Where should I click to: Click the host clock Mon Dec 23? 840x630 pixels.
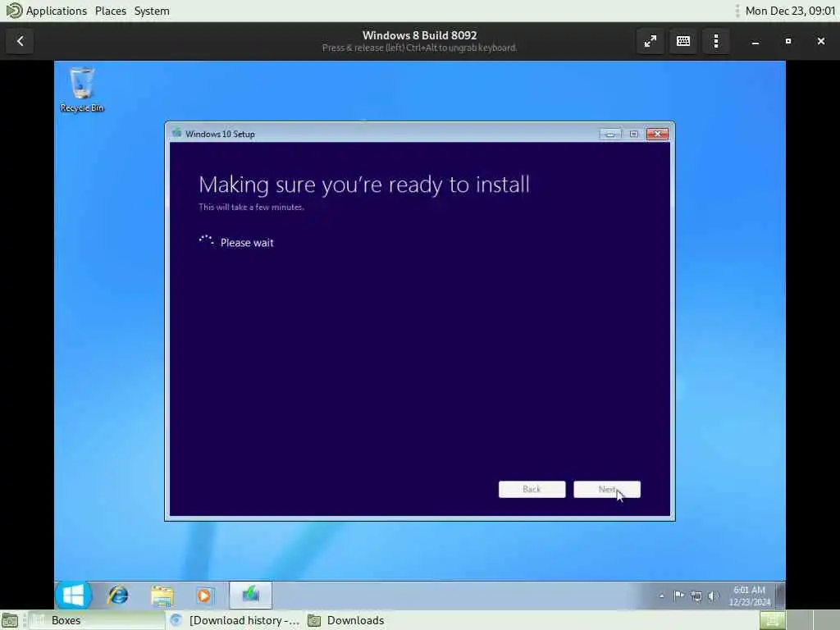[790, 11]
